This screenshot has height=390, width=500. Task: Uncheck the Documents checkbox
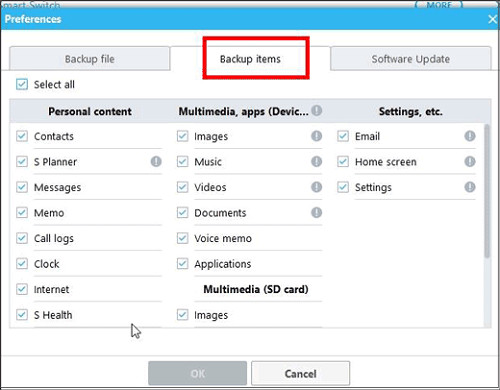tap(182, 212)
